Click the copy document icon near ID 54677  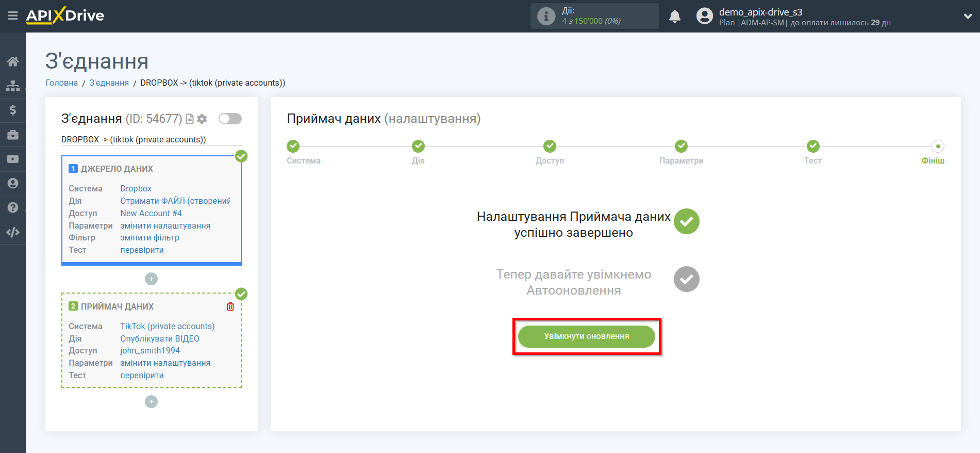(x=190, y=119)
